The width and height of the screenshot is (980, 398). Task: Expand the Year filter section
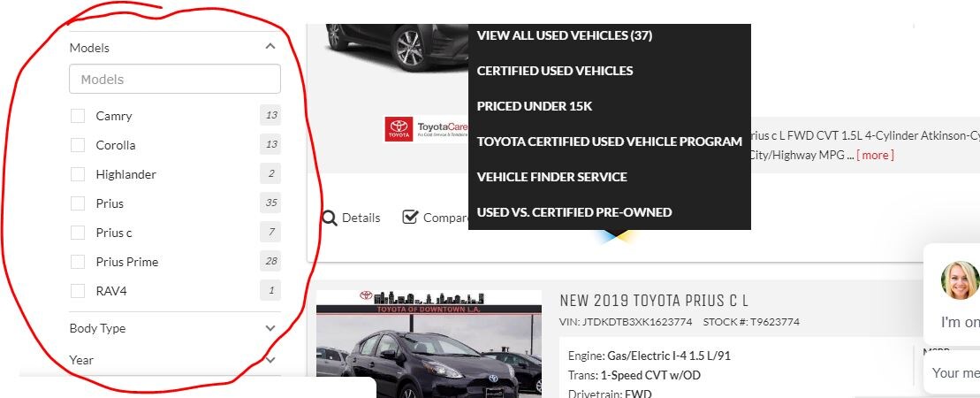(270, 360)
